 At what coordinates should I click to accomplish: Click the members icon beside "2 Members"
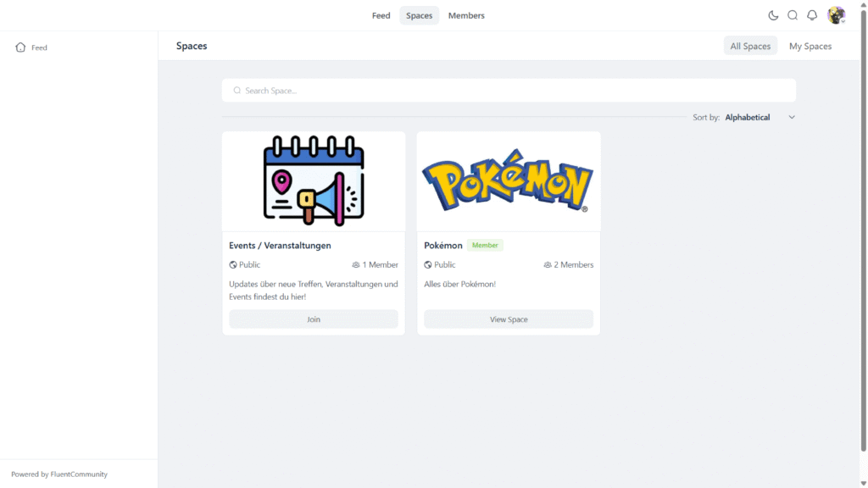click(548, 265)
